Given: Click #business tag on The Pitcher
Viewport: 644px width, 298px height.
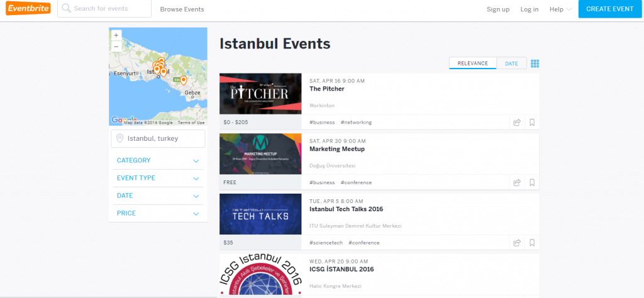Looking at the screenshot, I should click(322, 123).
